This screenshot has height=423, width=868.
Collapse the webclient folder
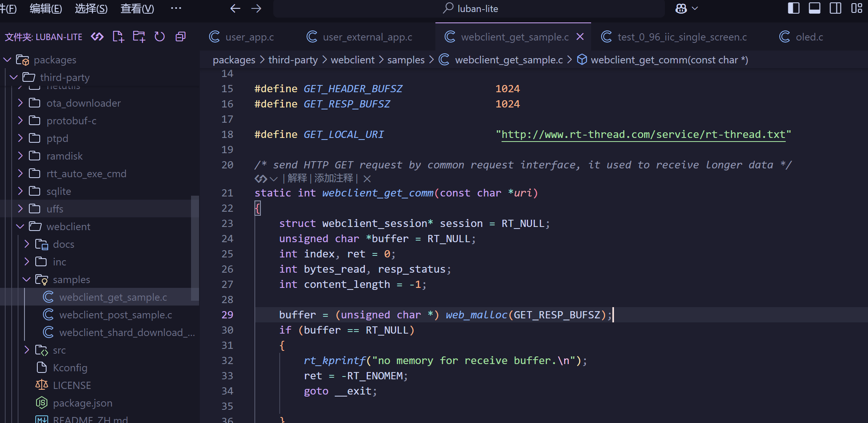[20, 227]
